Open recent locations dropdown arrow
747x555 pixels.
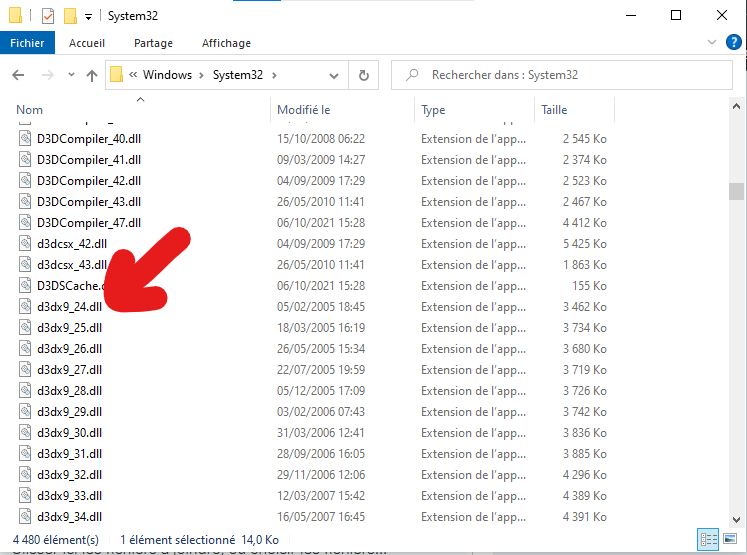pyautogui.click(x=71, y=75)
